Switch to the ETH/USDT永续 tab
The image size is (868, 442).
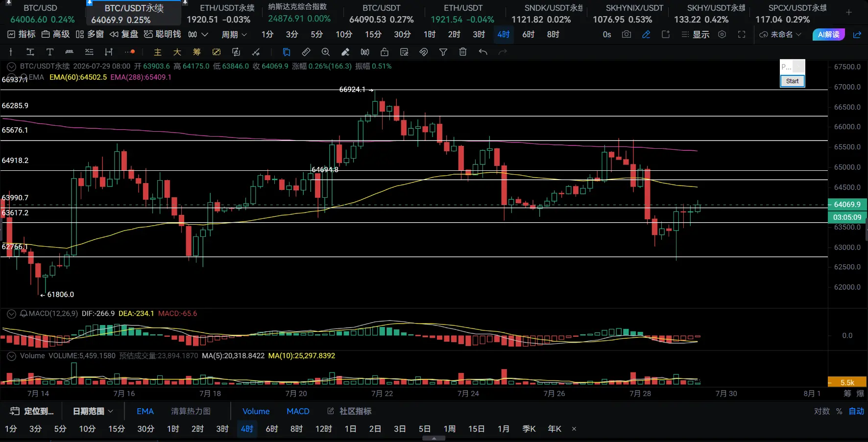click(x=227, y=14)
